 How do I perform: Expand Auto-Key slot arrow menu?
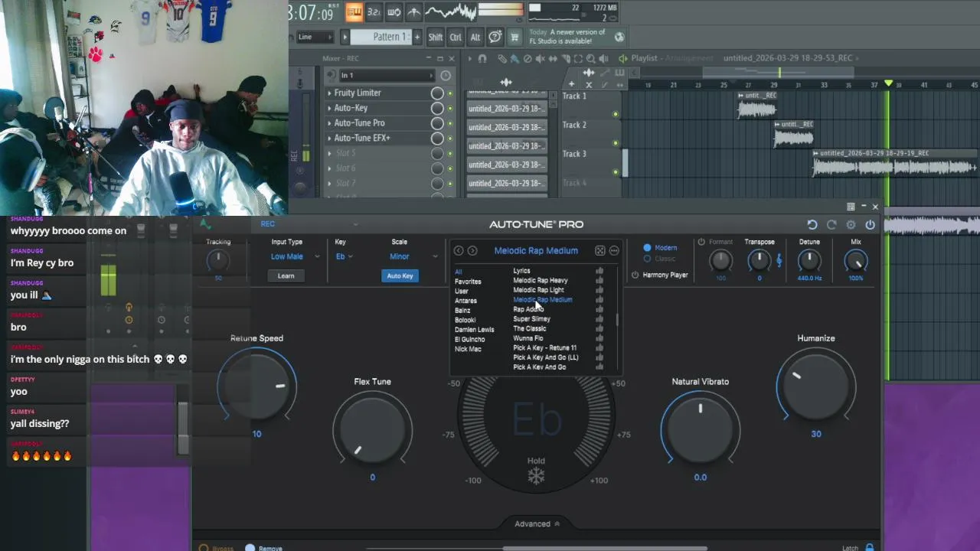point(329,108)
